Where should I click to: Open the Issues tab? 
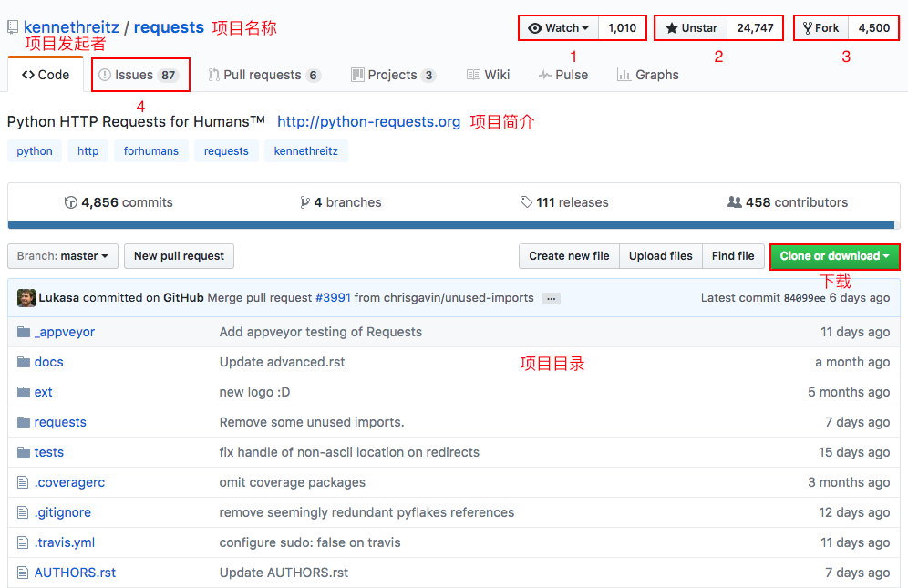tap(139, 75)
